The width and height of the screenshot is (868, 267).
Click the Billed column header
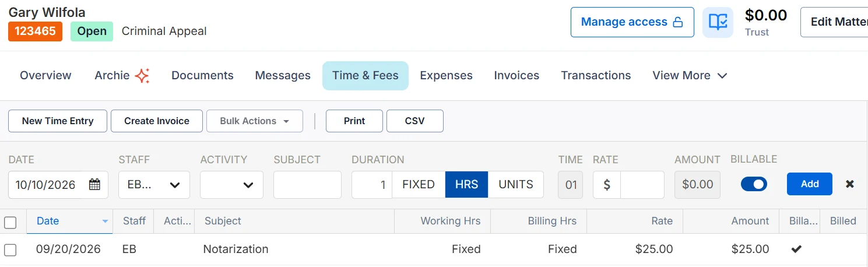pyautogui.click(x=843, y=221)
